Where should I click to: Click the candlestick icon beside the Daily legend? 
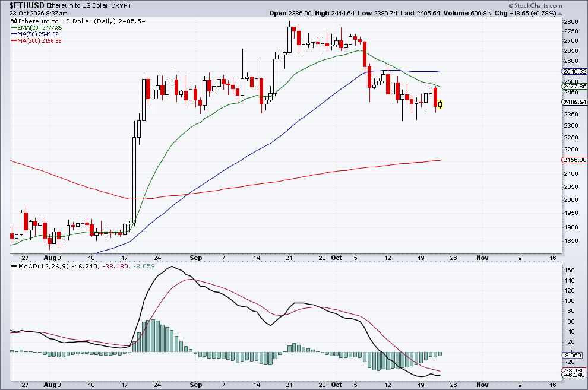pos(14,21)
